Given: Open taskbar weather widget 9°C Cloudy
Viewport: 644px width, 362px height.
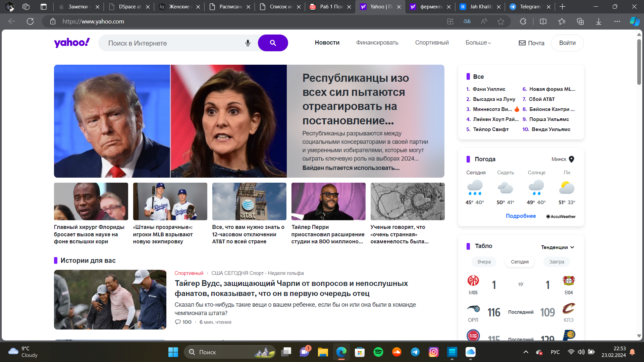Looking at the screenshot, I should click(x=23, y=352).
